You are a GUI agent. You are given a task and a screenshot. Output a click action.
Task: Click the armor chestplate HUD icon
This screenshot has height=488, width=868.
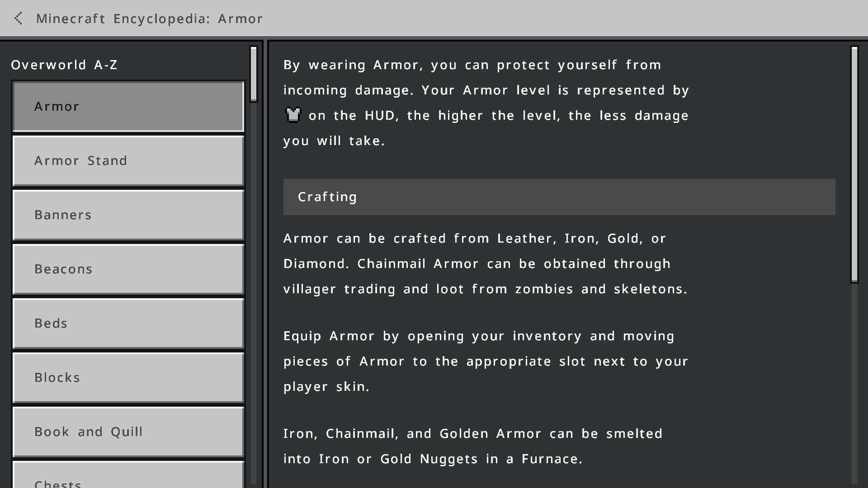coord(293,115)
